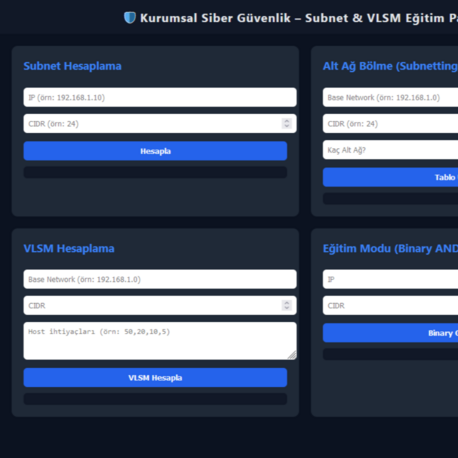Click the IP field in Eğitim Modu
This screenshot has height=458, width=458.
(x=390, y=279)
